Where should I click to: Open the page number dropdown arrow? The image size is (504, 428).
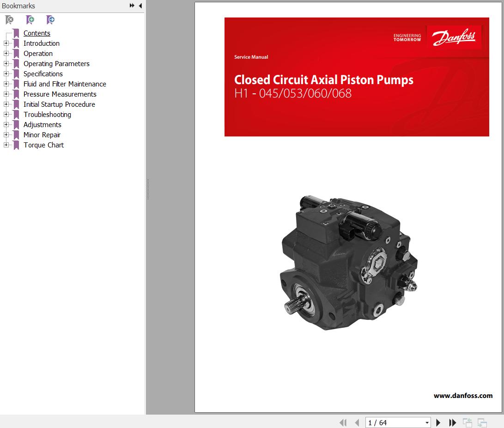427,423
